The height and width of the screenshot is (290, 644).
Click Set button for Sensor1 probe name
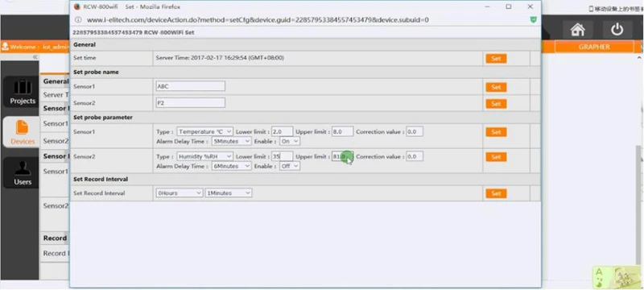[496, 87]
